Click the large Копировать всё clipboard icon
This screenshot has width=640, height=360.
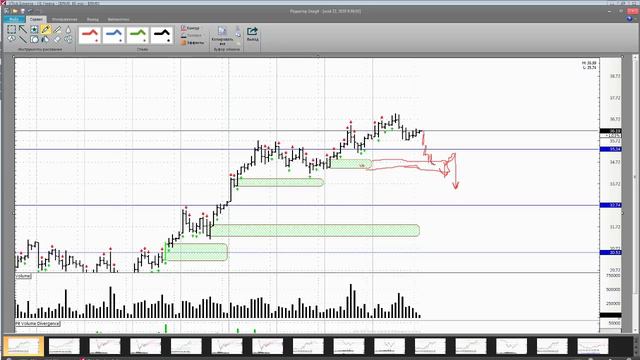(222, 35)
